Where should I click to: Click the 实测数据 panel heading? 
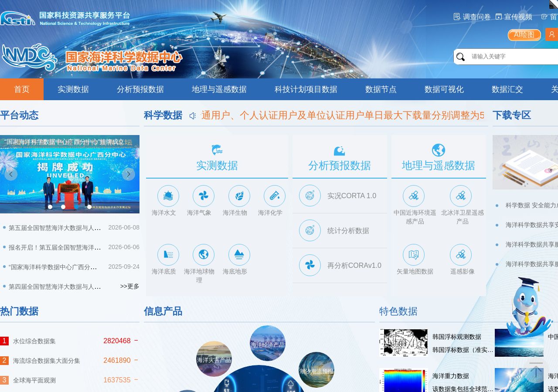pyautogui.click(x=217, y=166)
